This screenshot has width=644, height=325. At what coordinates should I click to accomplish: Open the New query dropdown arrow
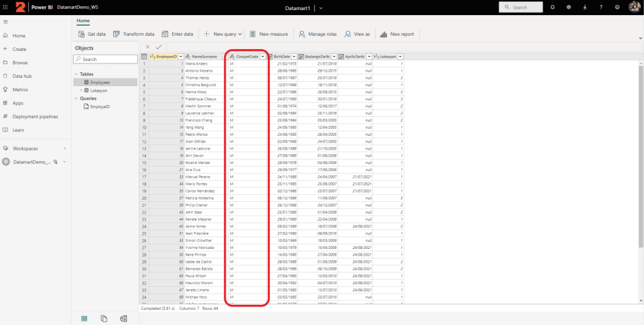coord(240,34)
